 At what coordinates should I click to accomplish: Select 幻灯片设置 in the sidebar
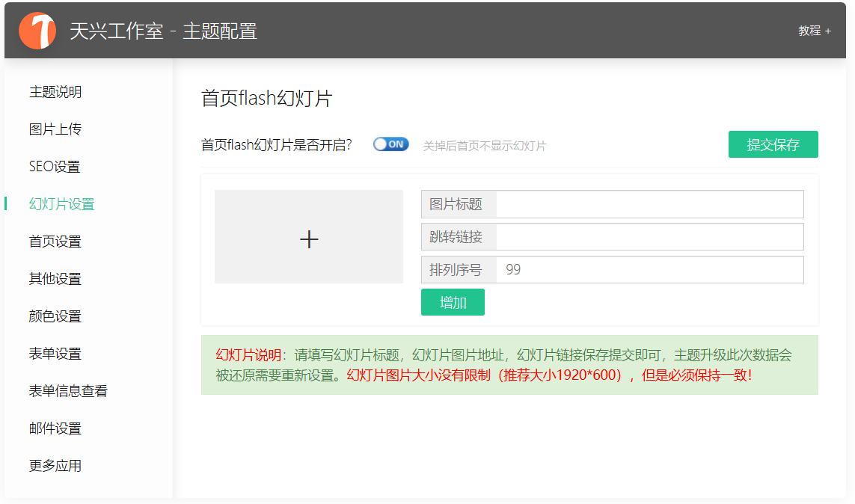coord(61,204)
